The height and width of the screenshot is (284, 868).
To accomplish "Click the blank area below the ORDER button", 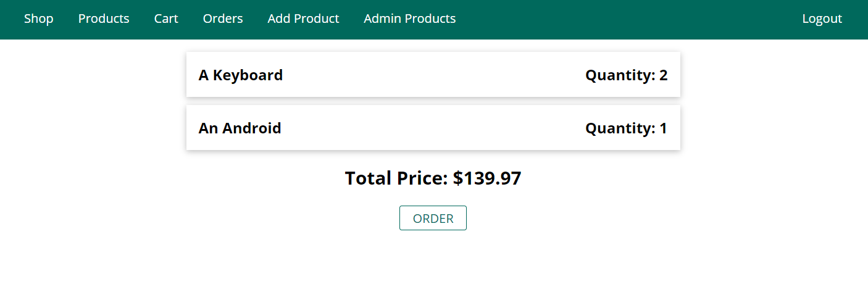I will point(433,259).
